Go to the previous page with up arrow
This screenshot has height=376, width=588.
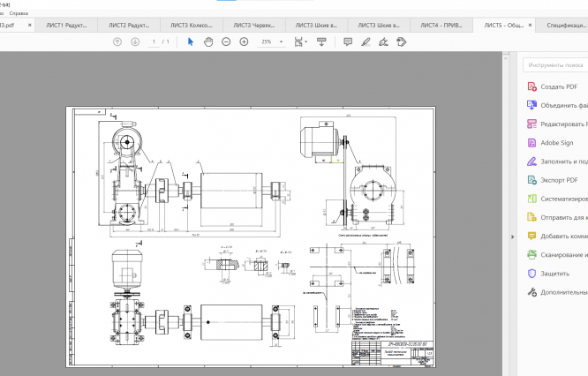[x=117, y=41]
